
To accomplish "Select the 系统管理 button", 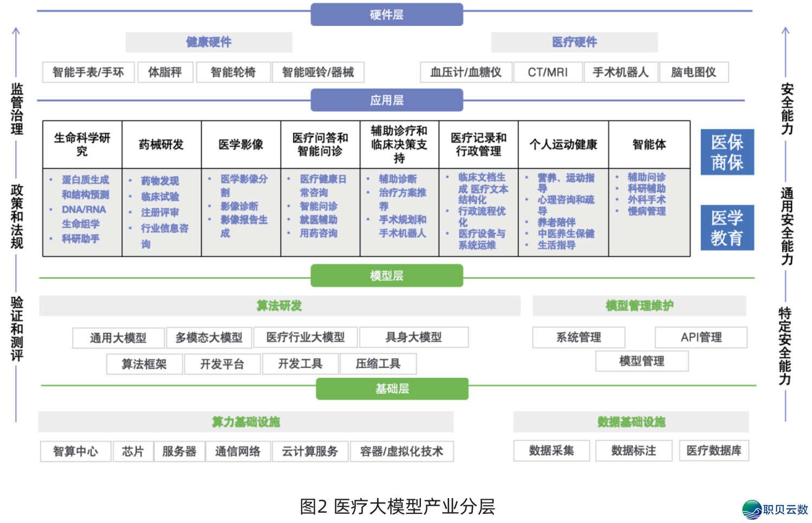I will pyautogui.click(x=579, y=337).
